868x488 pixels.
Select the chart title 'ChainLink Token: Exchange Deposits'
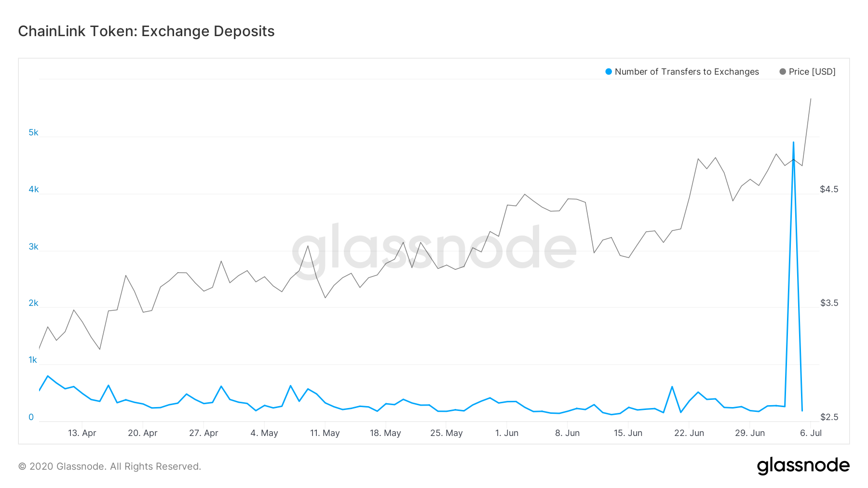click(x=146, y=31)
